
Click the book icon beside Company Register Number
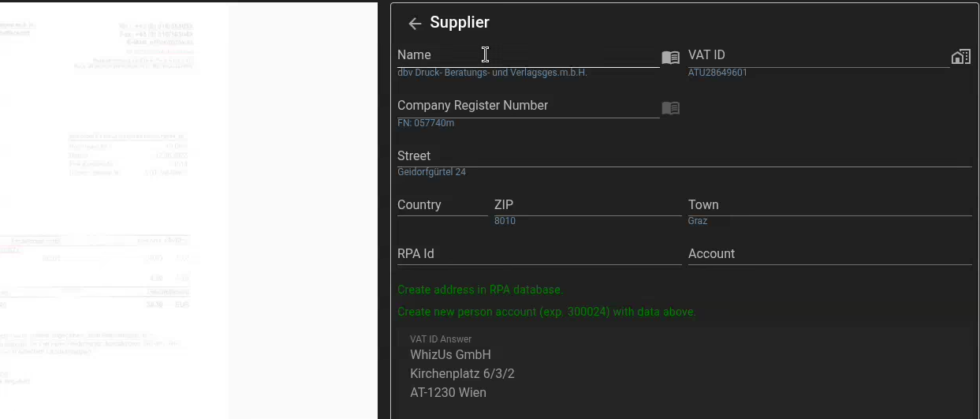670,108
